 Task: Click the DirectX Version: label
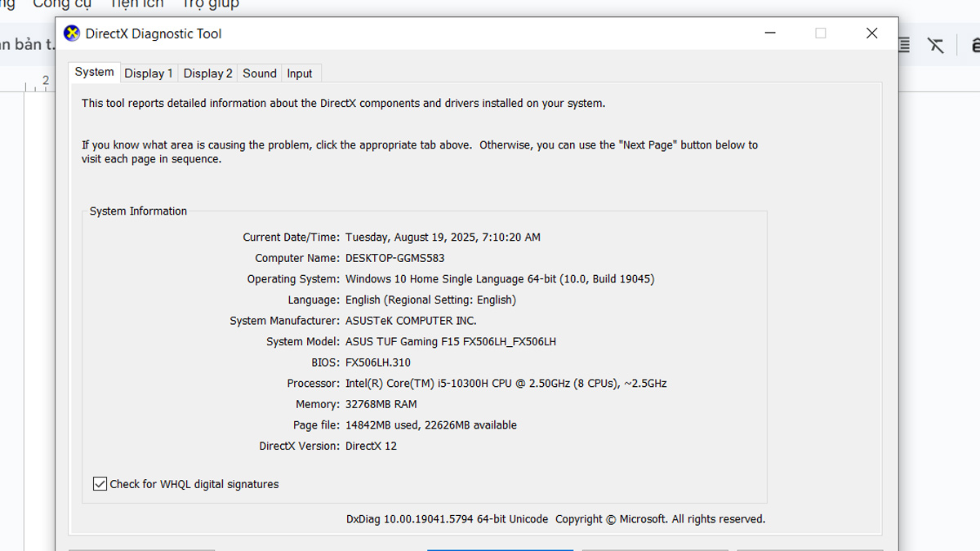click(x=299, y=446)
